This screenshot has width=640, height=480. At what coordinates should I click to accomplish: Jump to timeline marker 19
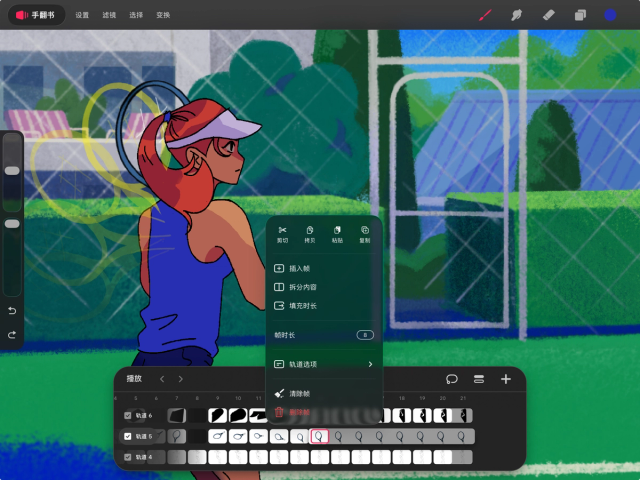point(422,398)
